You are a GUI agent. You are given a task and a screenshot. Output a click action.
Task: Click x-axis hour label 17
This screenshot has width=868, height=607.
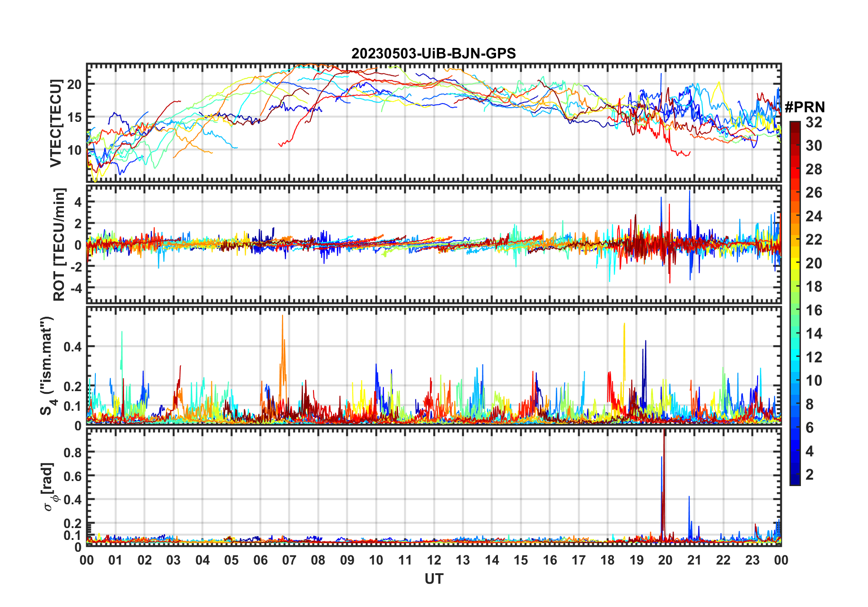pyautogui.click(x=579, y=560)
